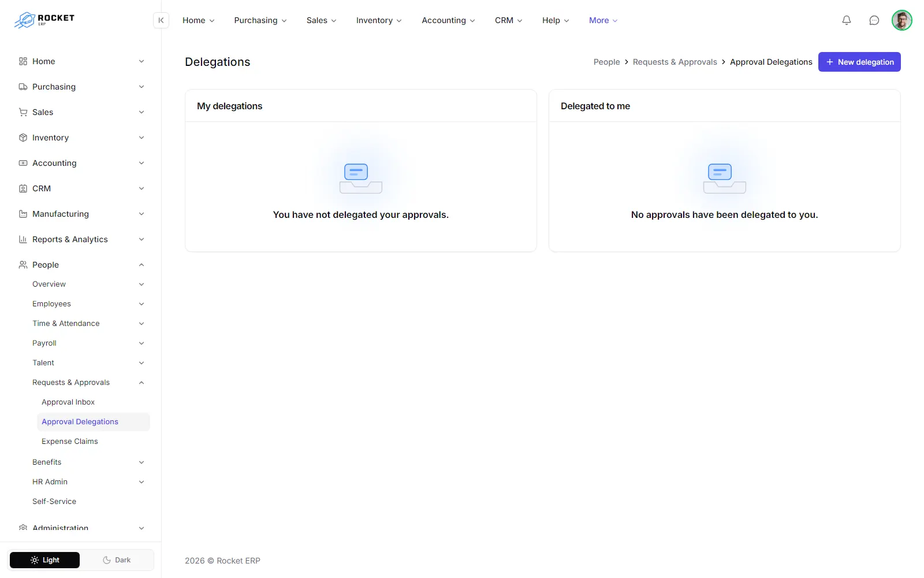Click the New delegation button
Image resolution: width=924 pixels, height=578 pixels.
tap(859, 62)
